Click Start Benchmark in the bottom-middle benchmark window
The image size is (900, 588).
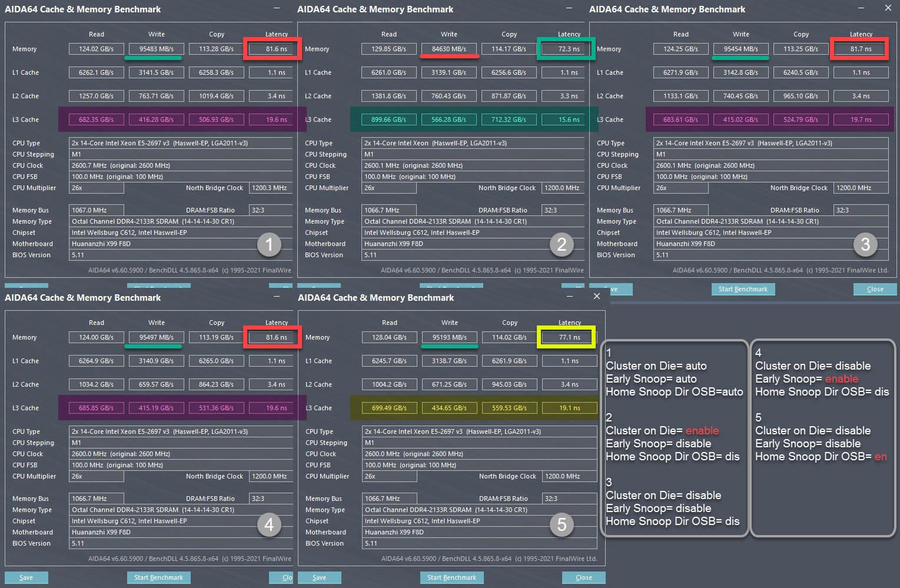point(451,577)
